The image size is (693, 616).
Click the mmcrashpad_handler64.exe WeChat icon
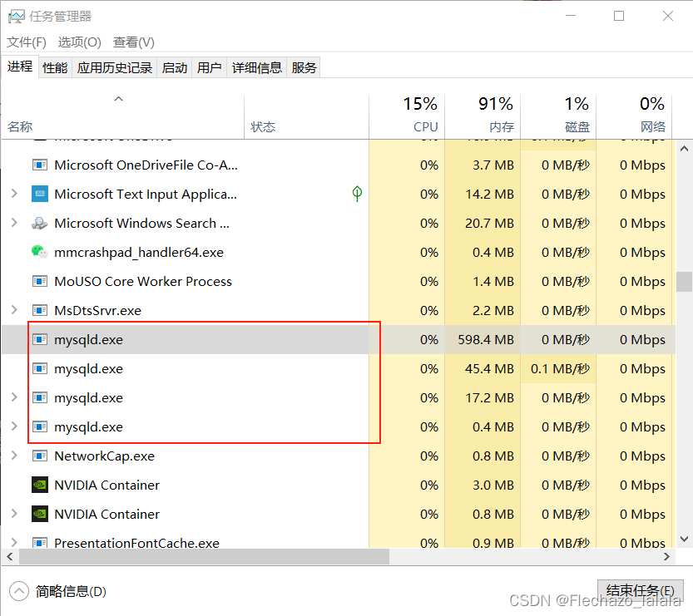[40, 252]
